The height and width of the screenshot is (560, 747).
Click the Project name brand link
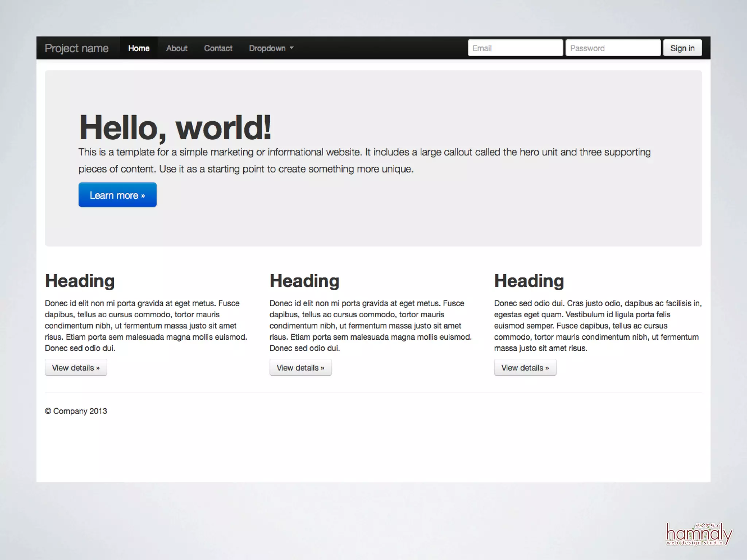[x=77, y=48]
